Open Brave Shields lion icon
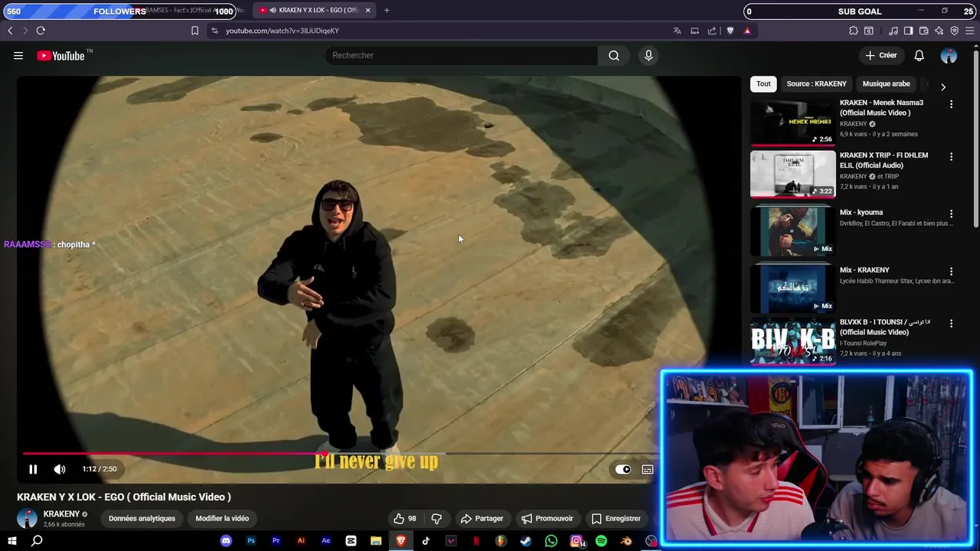This screenshot has width=980, height=551. click(x=730, y=31)
